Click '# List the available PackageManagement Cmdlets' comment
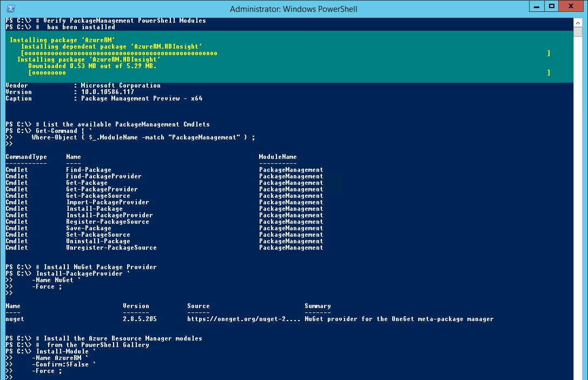Image resolution: width=588 pixels, height=380 pixels. pyautogui.click(x=123, y=124)
